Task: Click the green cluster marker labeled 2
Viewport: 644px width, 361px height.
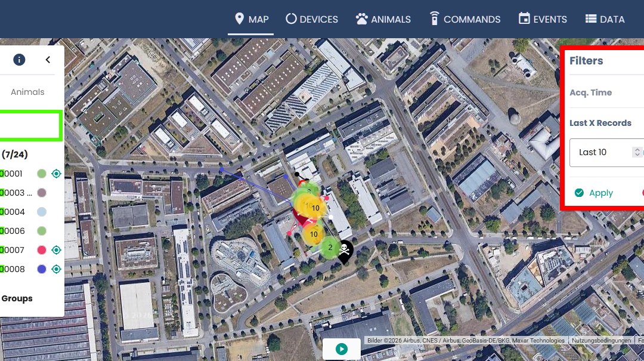Action: (330, 248)
